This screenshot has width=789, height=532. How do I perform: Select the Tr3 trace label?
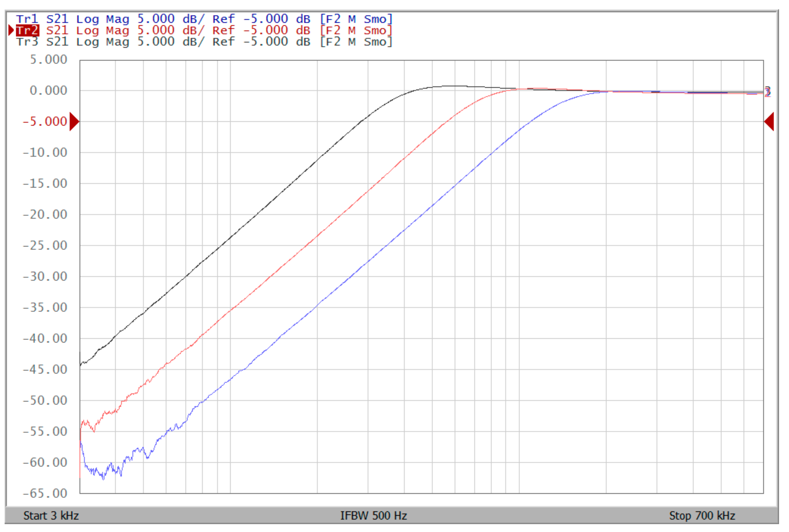point(27,41)
